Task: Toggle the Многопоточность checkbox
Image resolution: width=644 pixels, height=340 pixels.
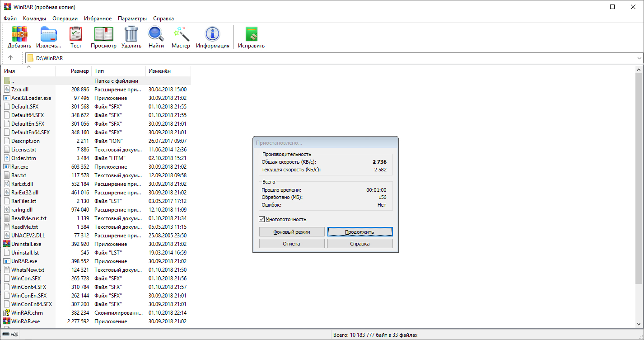Action: coord(262,219)
